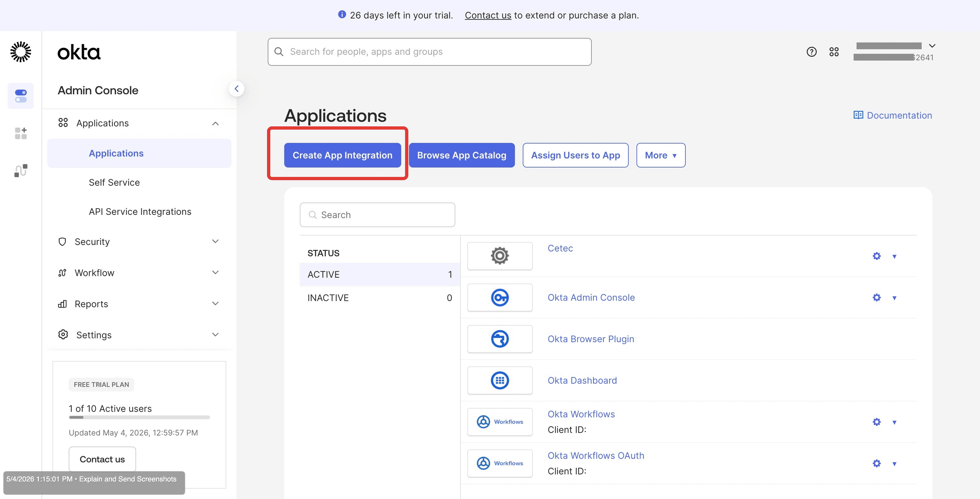The width and height of the screenshot is (980, 499).
Task: Open the Cetec application link
Action: click(x=560, y=248)
